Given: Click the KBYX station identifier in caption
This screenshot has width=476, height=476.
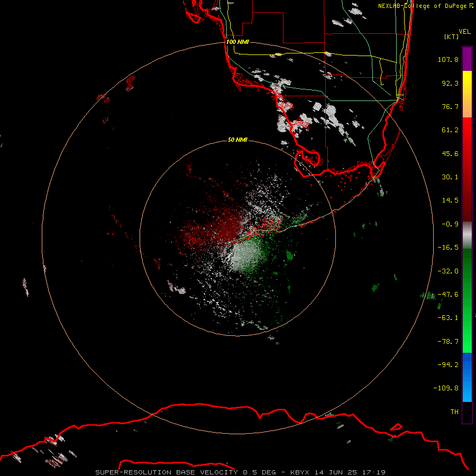Looking at the screenshot, I should pyautogui.click(x=300, y=472).
